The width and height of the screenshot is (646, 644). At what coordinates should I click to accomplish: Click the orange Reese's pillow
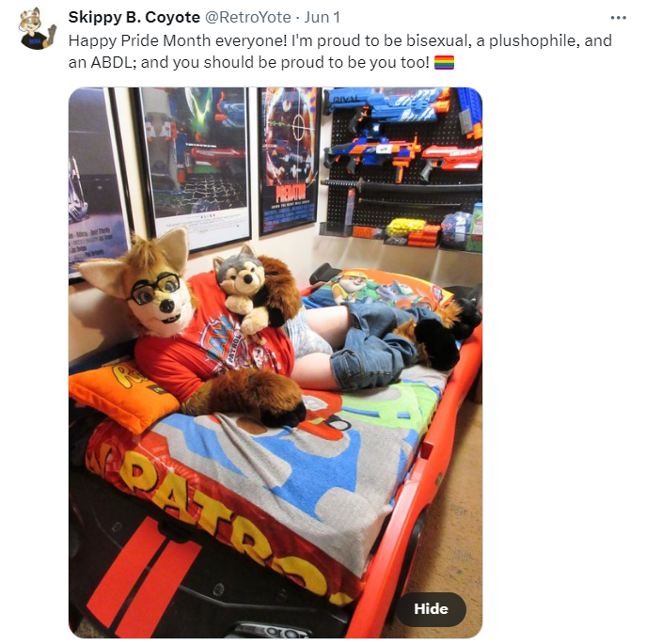[122, 396]
